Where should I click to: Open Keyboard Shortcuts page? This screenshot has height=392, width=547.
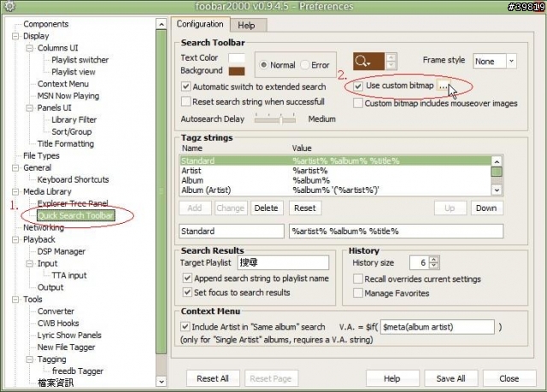73,179
